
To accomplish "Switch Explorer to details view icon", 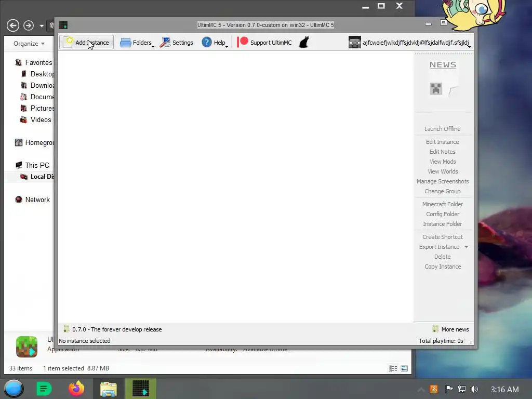I will click(393, 368).
